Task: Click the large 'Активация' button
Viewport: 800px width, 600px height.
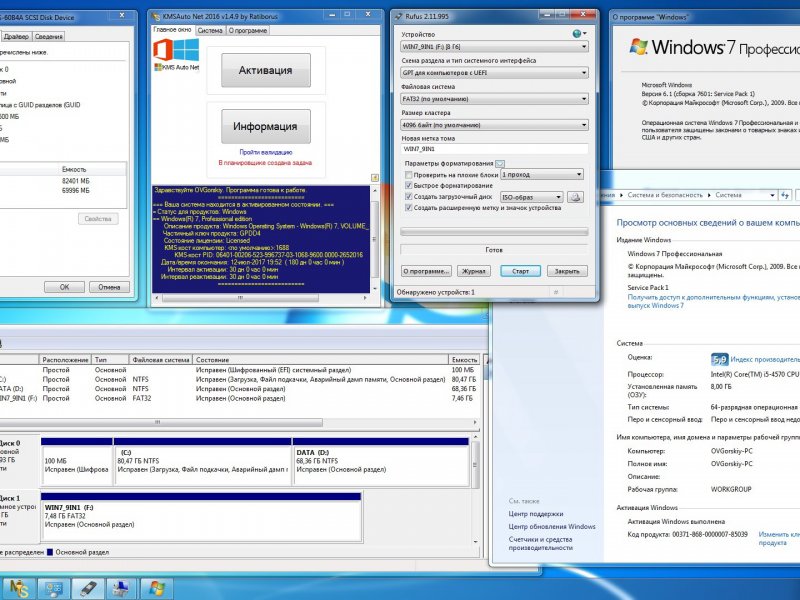Action: coord(265,70)
